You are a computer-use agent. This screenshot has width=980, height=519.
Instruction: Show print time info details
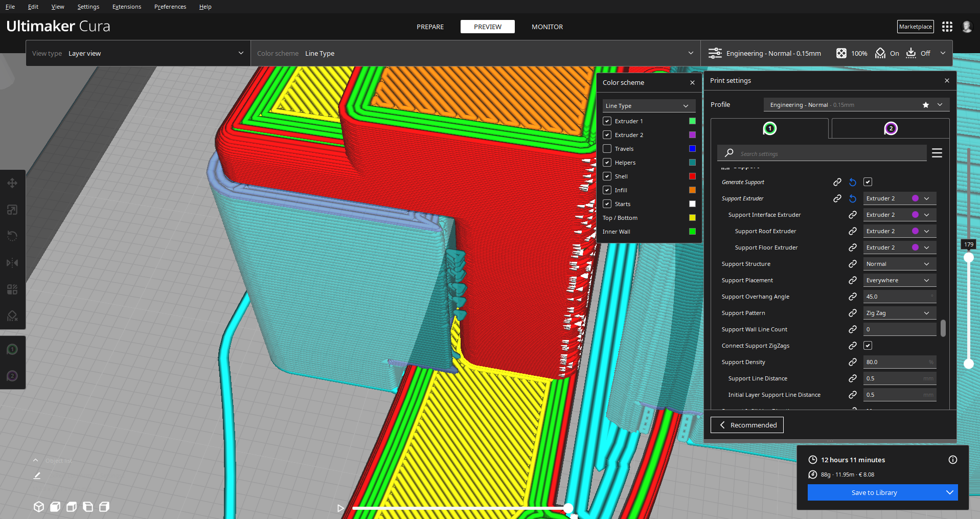pos(953,460)
